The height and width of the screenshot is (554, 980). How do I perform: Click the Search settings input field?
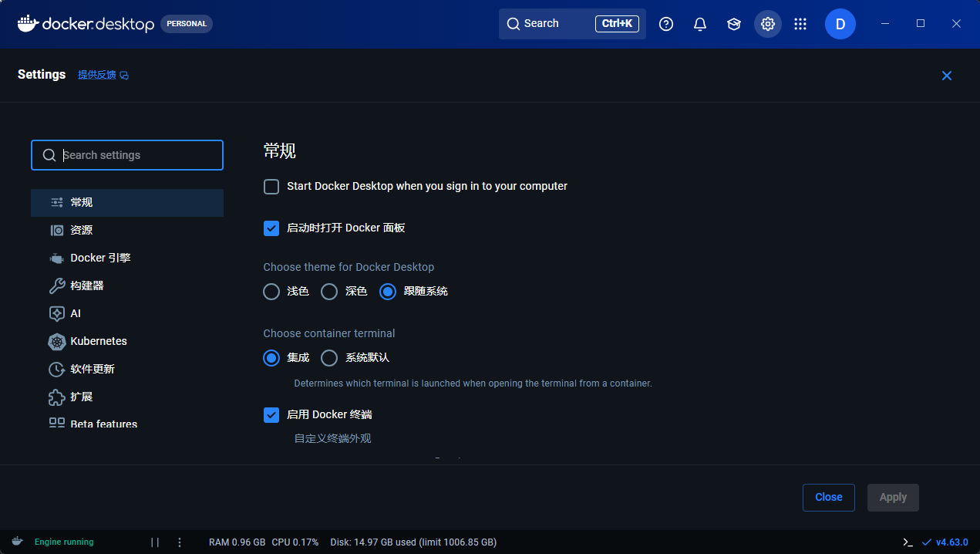(x=126, y=155)
